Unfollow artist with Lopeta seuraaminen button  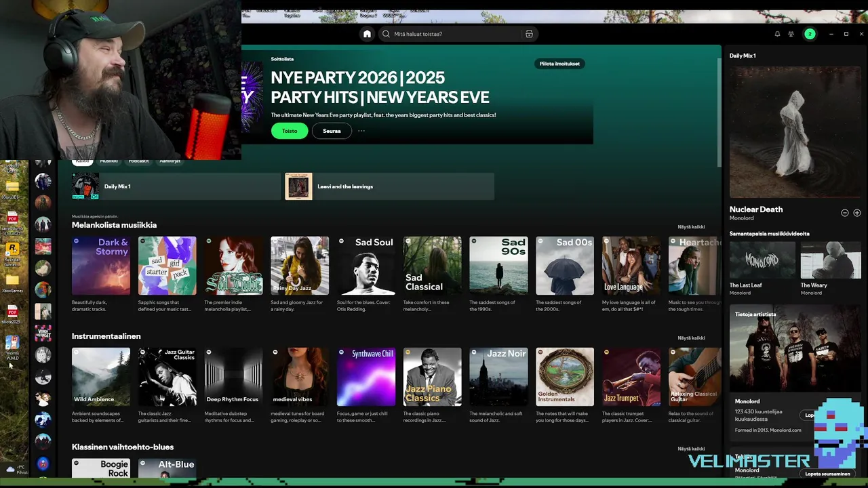tap(827, 474)
